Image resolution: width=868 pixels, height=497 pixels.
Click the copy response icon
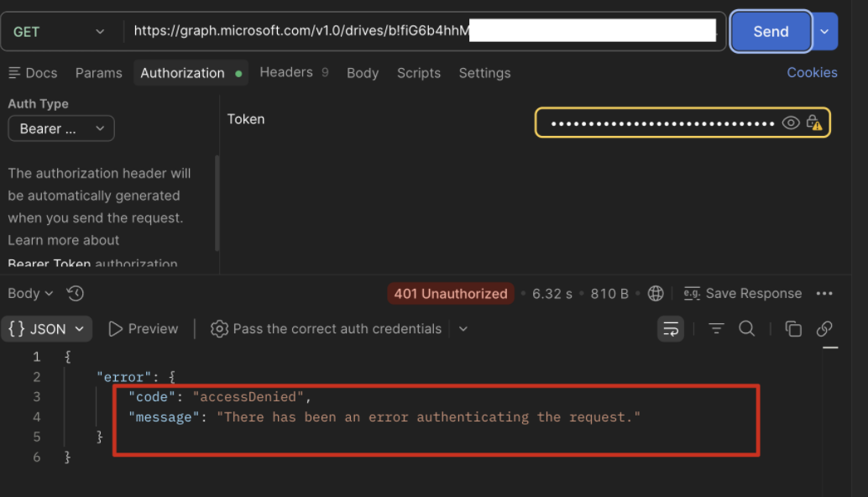792,329
